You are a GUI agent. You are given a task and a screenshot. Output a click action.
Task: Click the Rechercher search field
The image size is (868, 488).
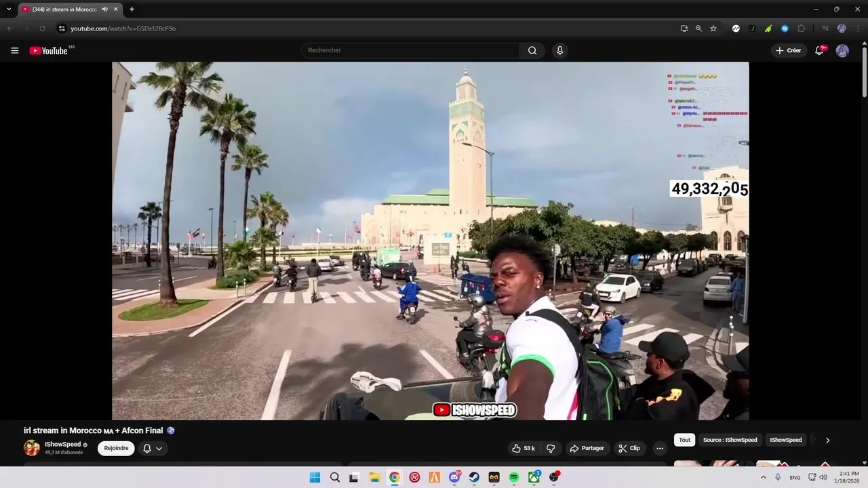[410, 50]
